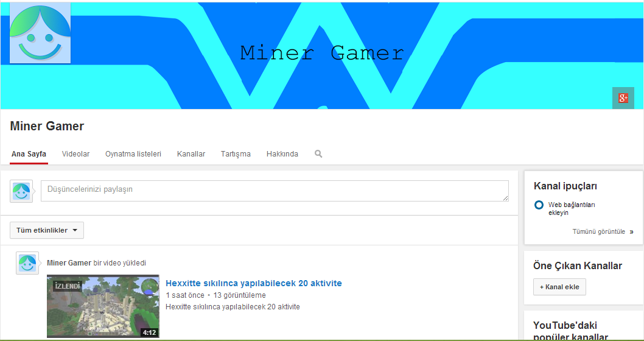Click the circle icon next to Web bağlantıları ekleyin
The image size is (644, 341).
tap(539, 205)
